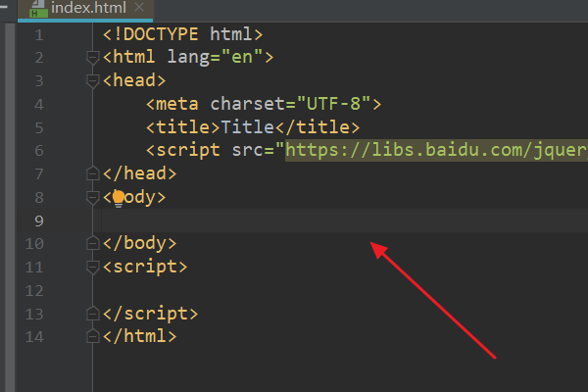Click the closing </body> tag text

(140, 243)
